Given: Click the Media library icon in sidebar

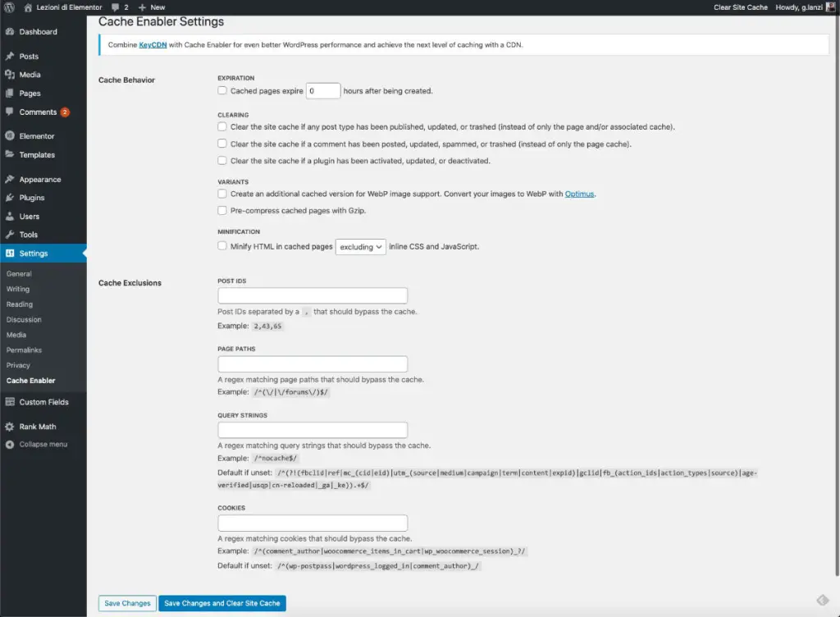Looking at the screenshot, I should [10, 75].
